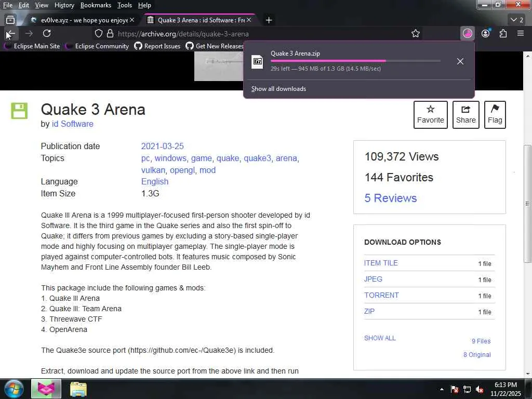Click SHOW ALL download files
Viewport: 532px width, 399px height.
380,338
